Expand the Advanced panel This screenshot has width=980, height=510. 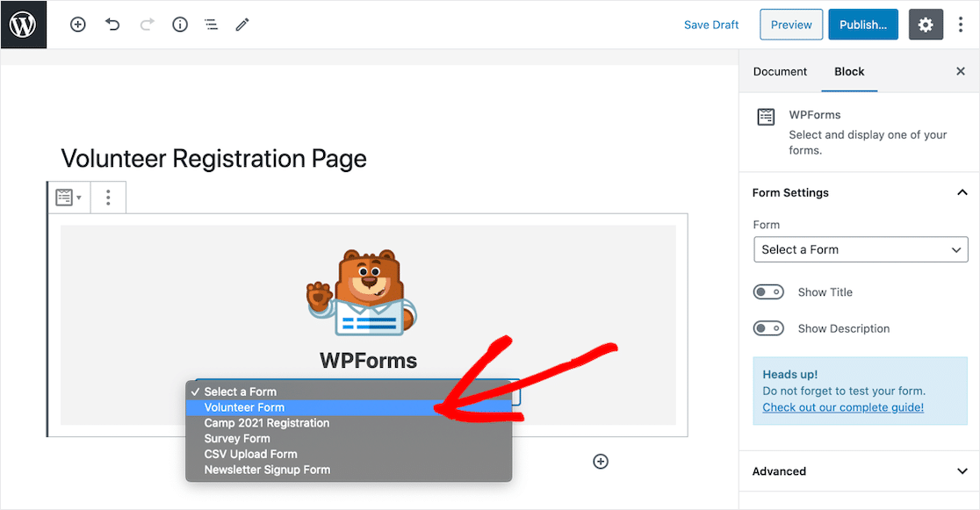pos(860,471)
